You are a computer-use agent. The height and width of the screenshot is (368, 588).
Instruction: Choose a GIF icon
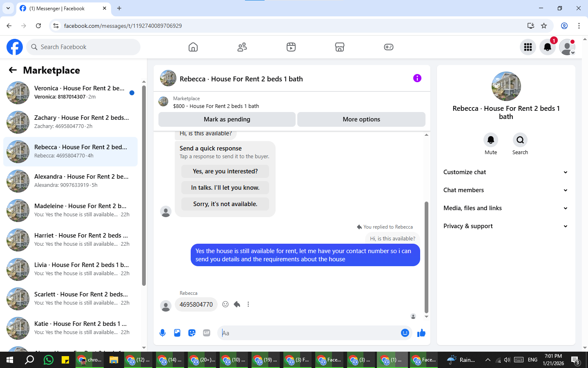[x=207, y=333]
